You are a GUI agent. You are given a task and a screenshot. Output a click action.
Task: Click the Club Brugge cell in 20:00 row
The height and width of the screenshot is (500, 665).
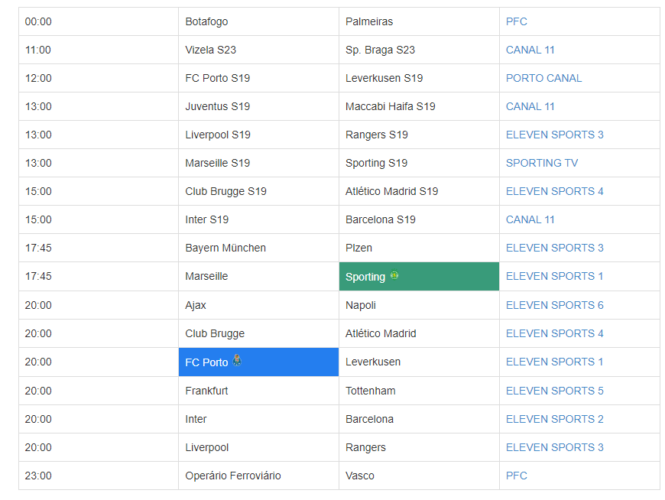tap(259, 334)
